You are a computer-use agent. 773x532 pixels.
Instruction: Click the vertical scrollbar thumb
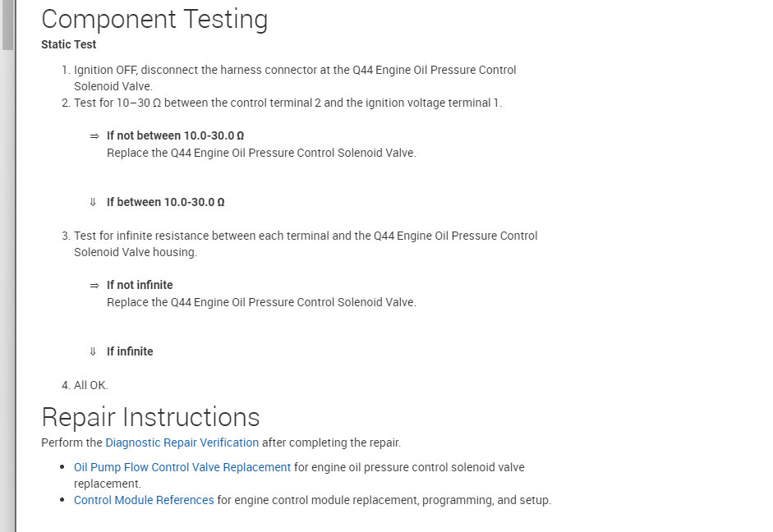click(x=7, y=25)
